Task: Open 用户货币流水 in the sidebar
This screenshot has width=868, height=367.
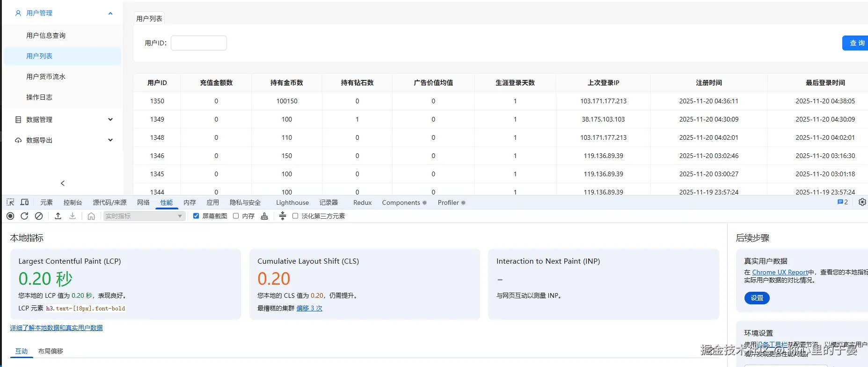Action: tap(46, 77)
